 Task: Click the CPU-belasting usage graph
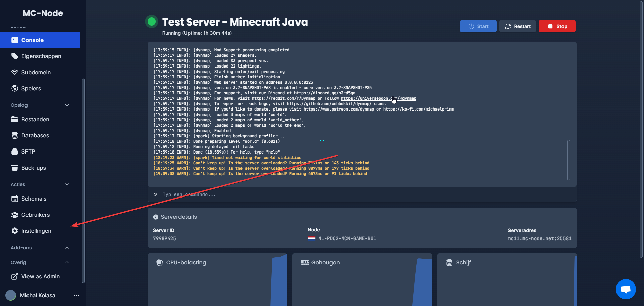(x=279, y=280)
